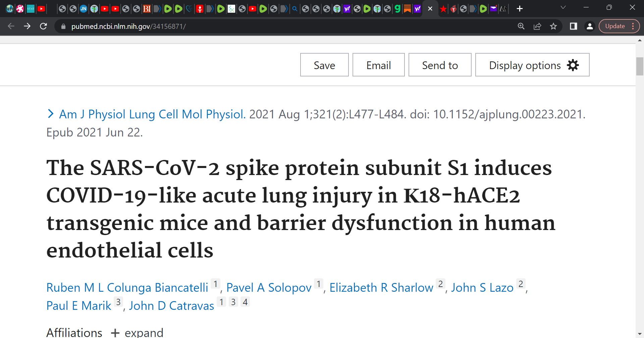Expand the Affiliations section
The height and width of the screenshot is (338, 644).
[137, 333]
